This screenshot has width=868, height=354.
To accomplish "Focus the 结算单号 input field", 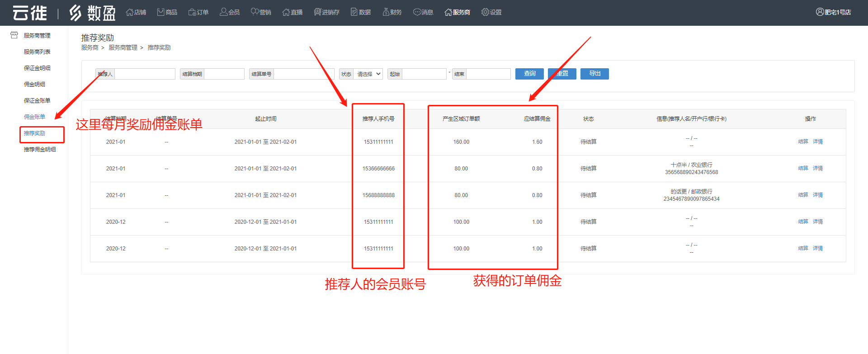I will 303,74.
